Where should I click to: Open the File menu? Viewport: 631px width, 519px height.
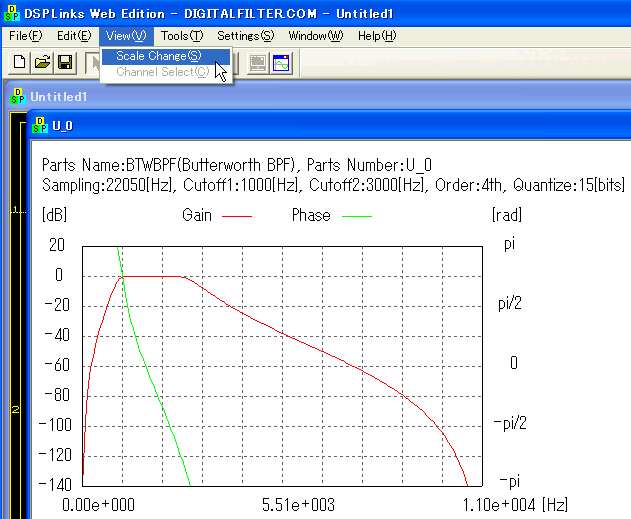[25, 36]
